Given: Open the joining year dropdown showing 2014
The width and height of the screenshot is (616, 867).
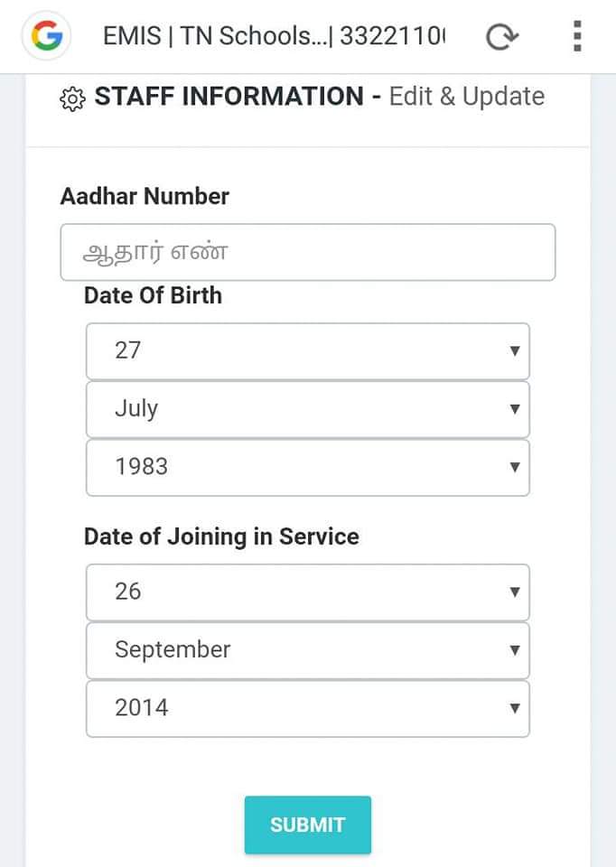Looking at the screenshot, I should pos(307,707).
